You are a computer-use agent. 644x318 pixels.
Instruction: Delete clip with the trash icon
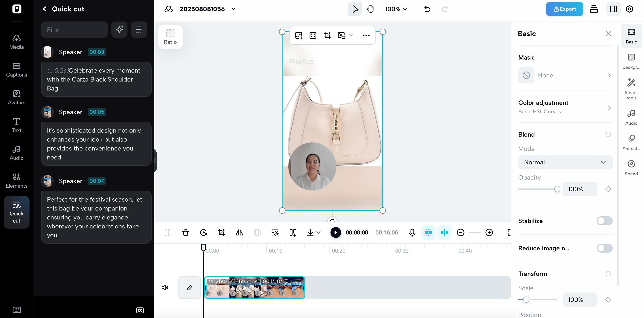click(186, 232)
